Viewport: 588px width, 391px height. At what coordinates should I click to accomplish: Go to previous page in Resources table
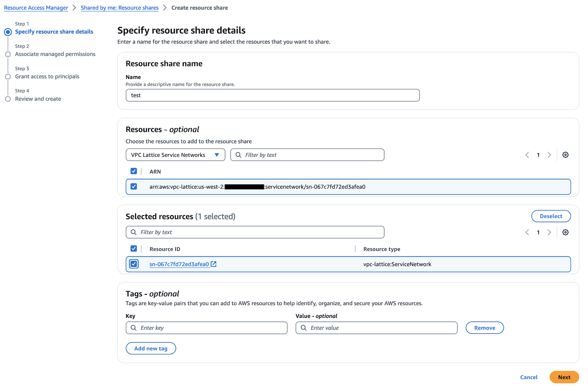pyautogui.click(x=527, y=155)
